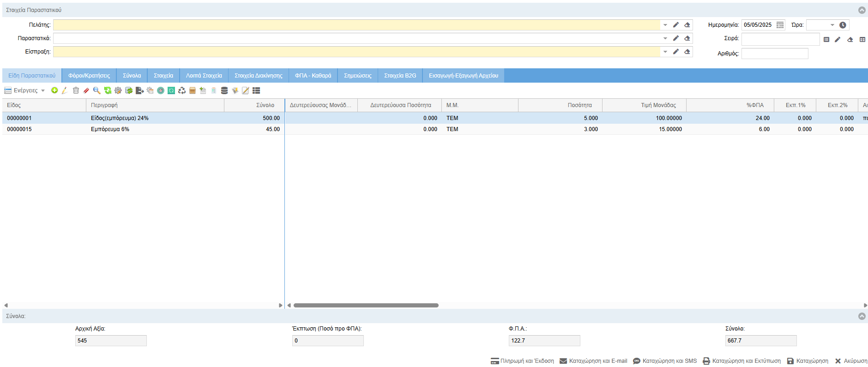Click the black database stack icon
This screenshot has height=367, width=868.
(x=224, y=90)
